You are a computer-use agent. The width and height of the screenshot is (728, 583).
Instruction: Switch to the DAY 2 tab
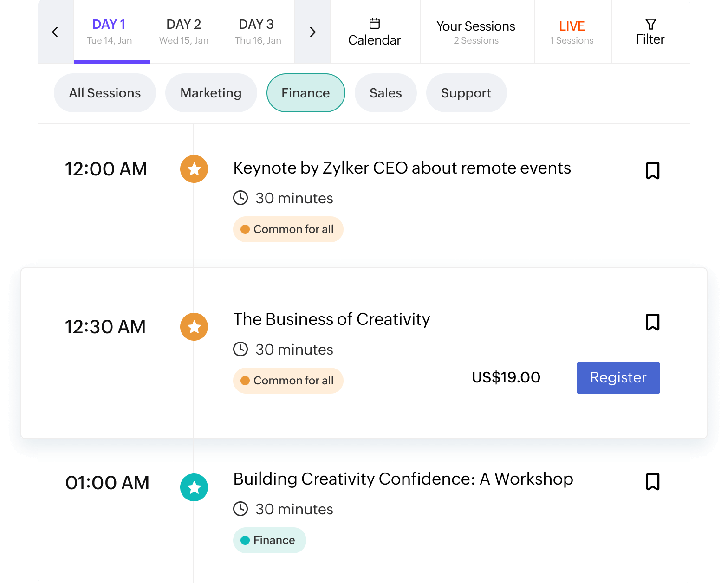(x=184, y=31)
